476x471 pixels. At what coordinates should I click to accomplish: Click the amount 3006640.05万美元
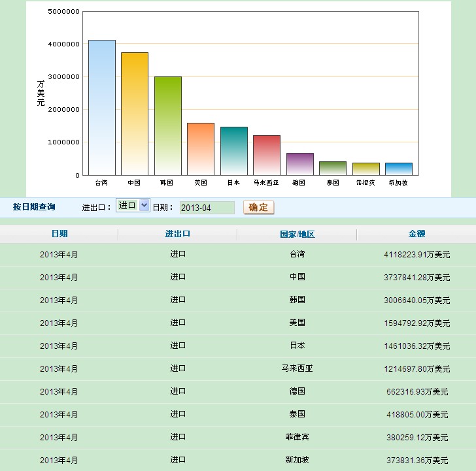click(x=416, y=300)
